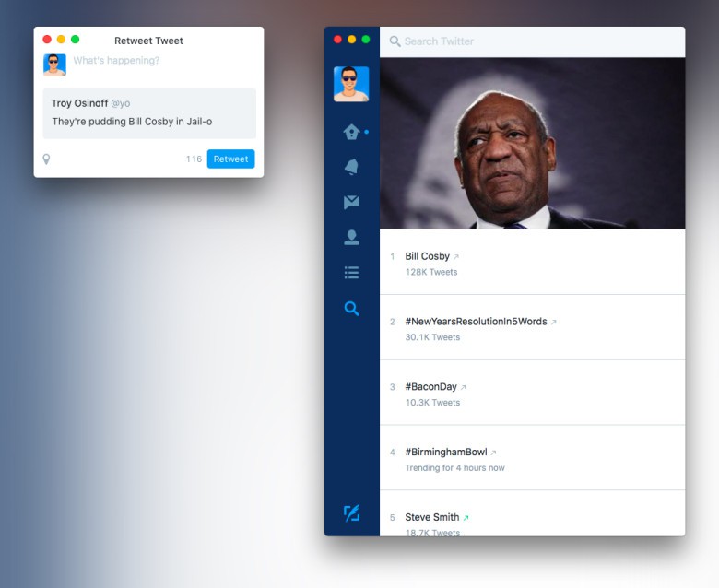This screenshot has height=588, width=719.
Task: Open the Home timeline icon
Action: tap(351, 132)
